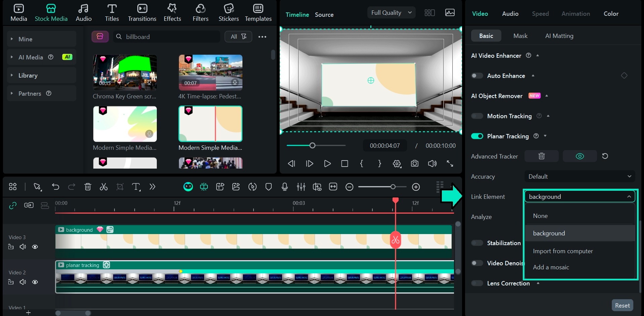Screen dimensions: 644x316
Task: Switch to the Color properties tab
Action: 611,13
